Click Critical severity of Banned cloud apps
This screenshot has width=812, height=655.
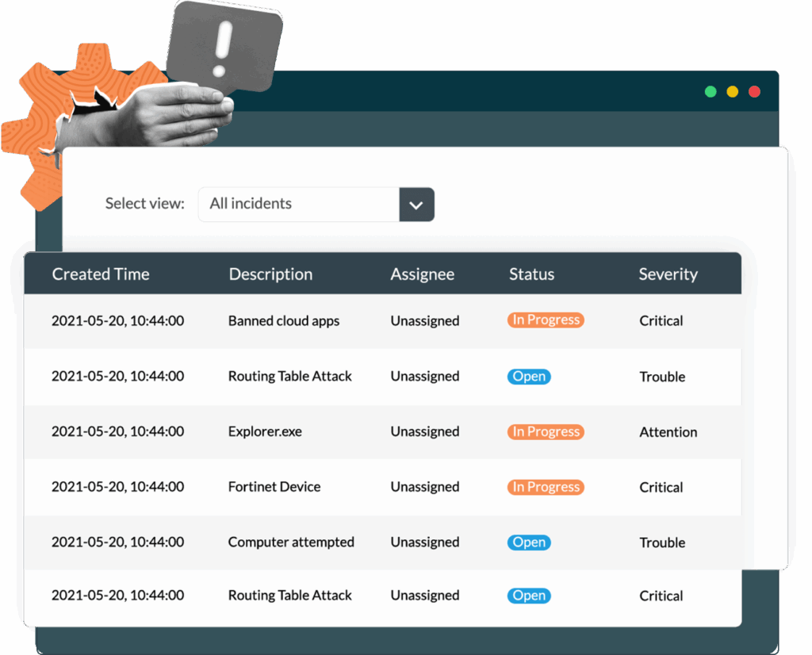coord(661,321)
